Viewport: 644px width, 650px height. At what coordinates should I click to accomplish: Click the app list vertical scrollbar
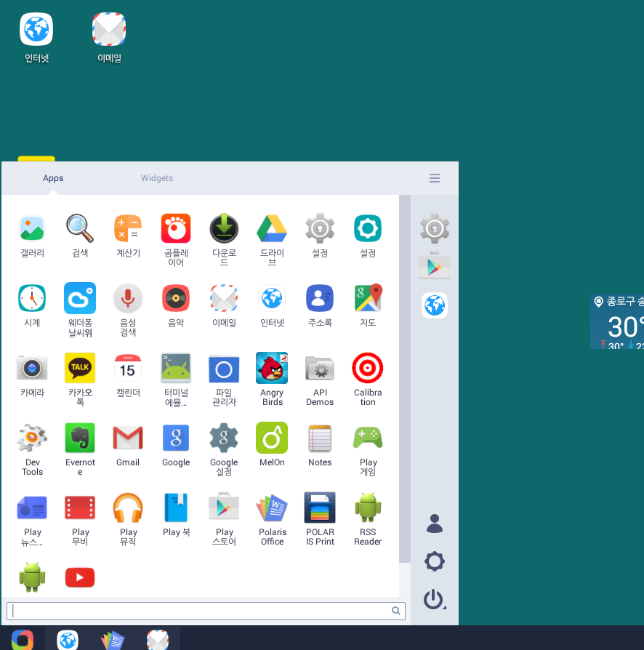[404, 379]
